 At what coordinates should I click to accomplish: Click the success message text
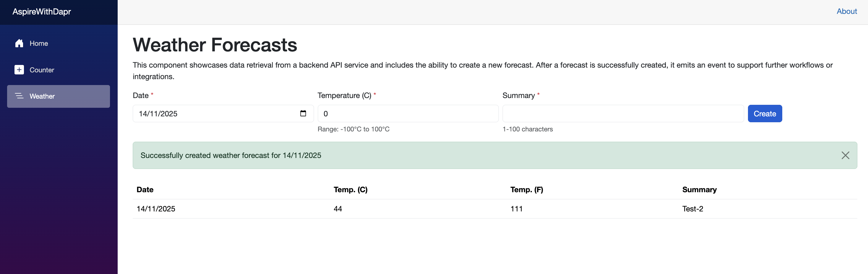pos(231,156)
